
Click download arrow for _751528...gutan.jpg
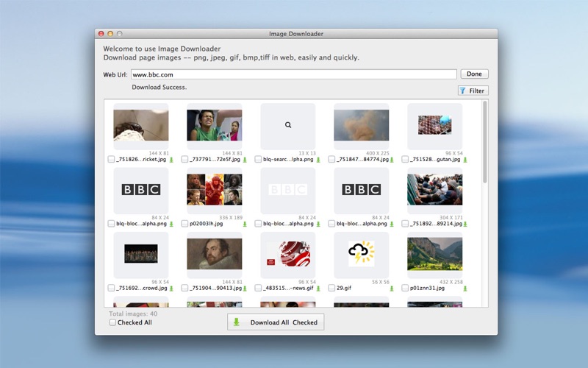point(465,160)
